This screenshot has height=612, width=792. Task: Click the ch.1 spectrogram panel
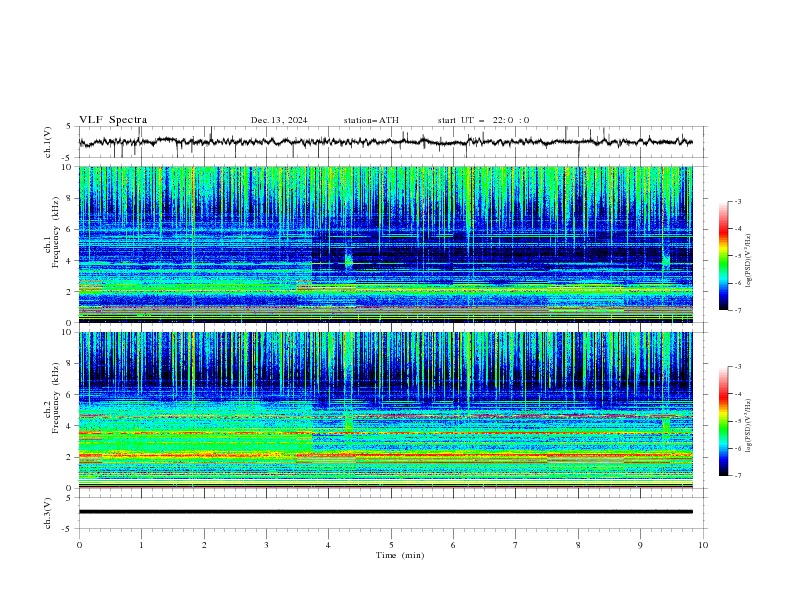click(x=386, y=244)
